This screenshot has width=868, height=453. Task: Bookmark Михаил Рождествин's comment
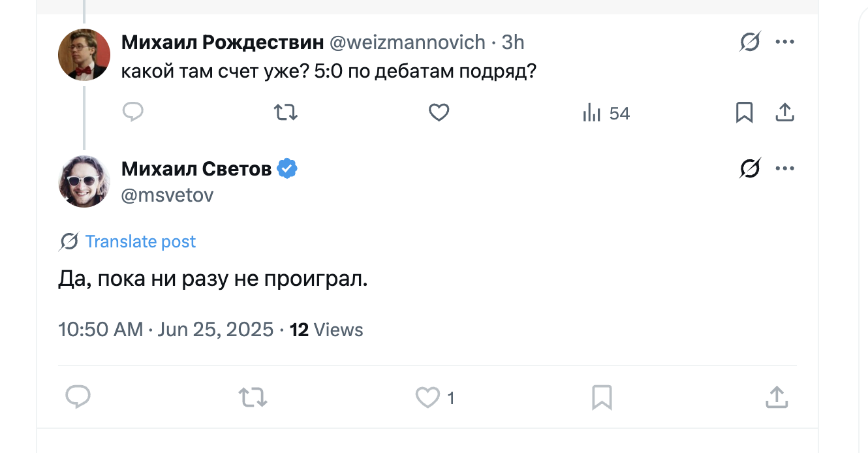pyautogui.click(x=744, y=113)
